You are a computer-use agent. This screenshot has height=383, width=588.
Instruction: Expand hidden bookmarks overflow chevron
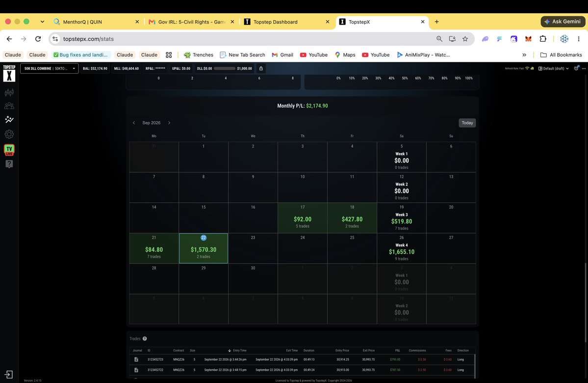point(524,55)
